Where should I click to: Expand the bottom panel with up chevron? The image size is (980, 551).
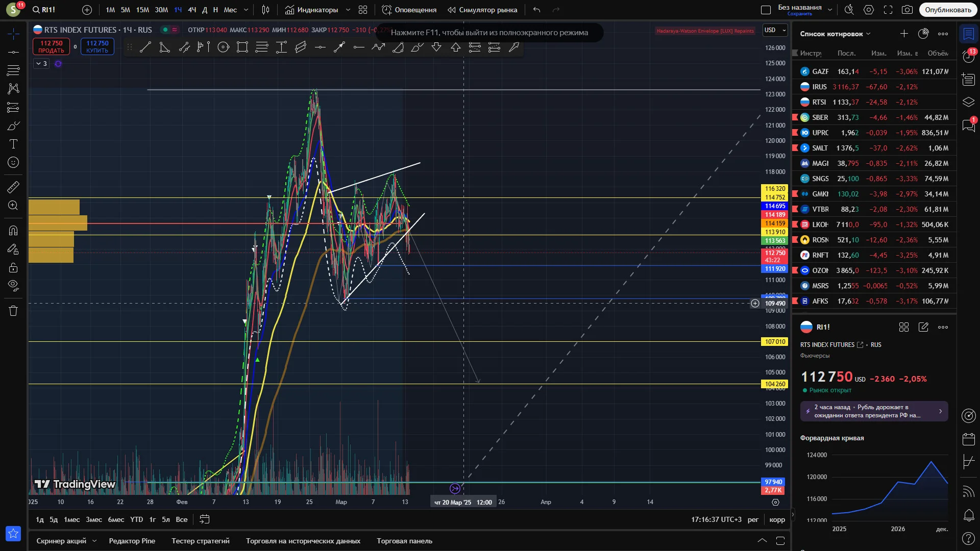(x=762, y=541)
